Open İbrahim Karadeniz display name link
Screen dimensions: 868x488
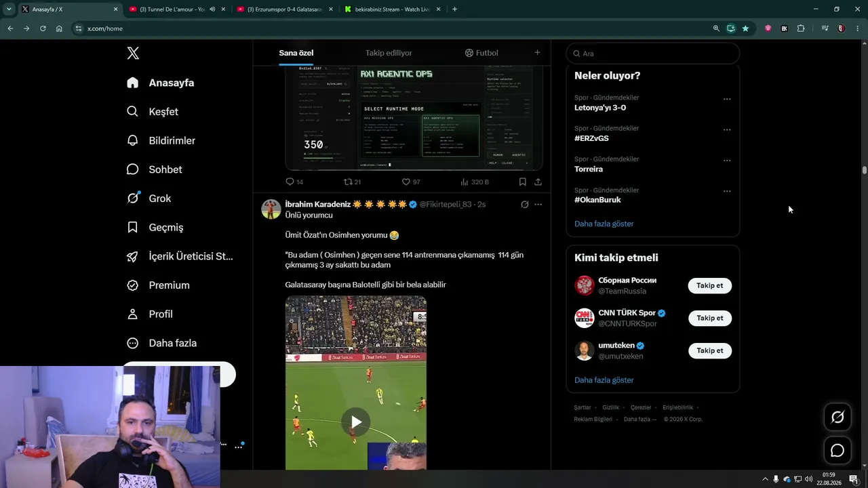point(317,204)
